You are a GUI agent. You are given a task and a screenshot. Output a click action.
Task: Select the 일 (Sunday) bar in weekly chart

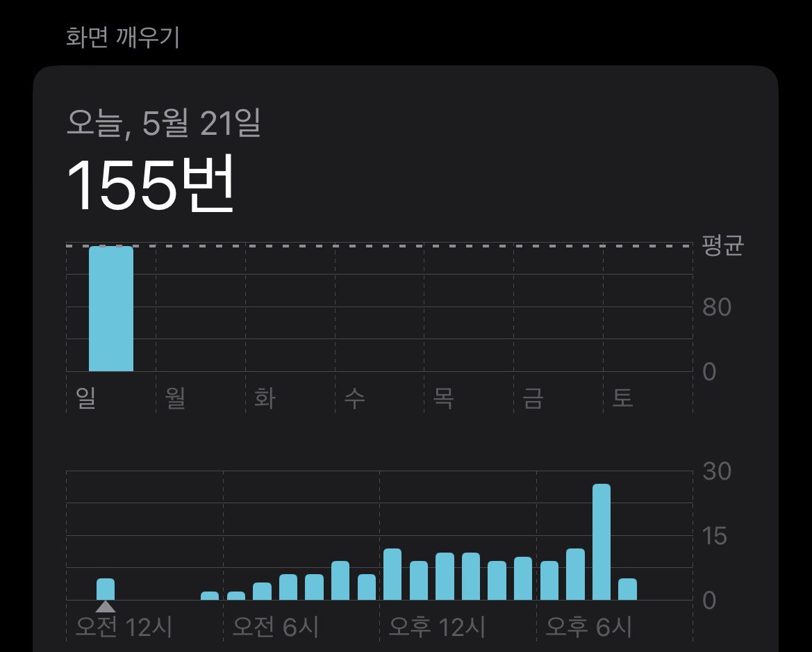(110, 309)
